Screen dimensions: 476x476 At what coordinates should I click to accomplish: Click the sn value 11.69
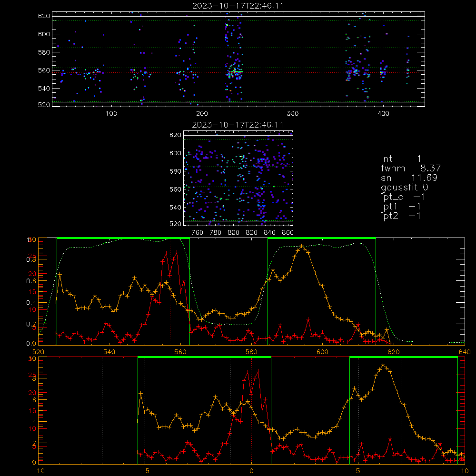424,178
